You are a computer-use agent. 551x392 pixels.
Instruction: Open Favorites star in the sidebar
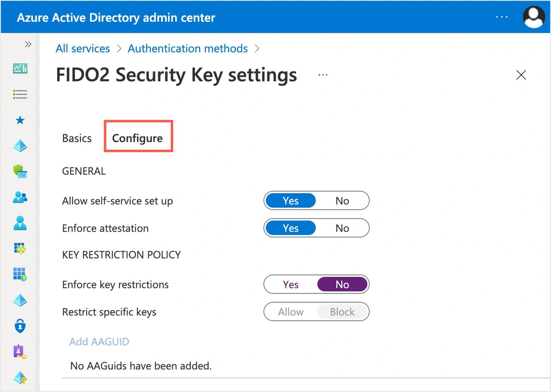click(x=20, y=120)
